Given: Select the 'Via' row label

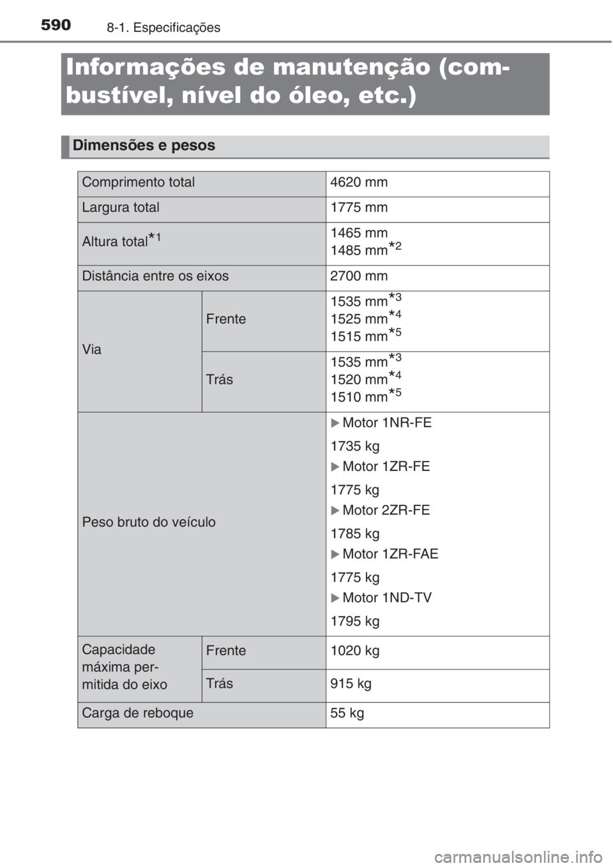Looking at the screenshot, I should [92, 350].
